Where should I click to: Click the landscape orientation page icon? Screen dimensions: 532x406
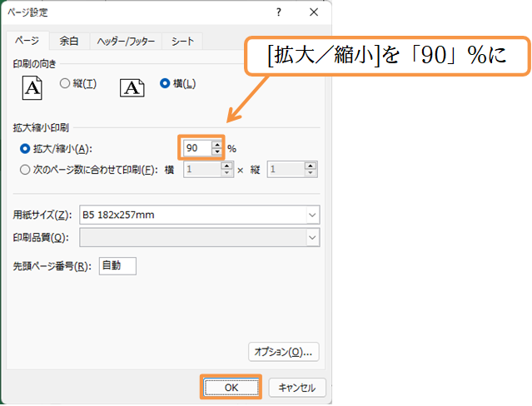tap(132, 88)
